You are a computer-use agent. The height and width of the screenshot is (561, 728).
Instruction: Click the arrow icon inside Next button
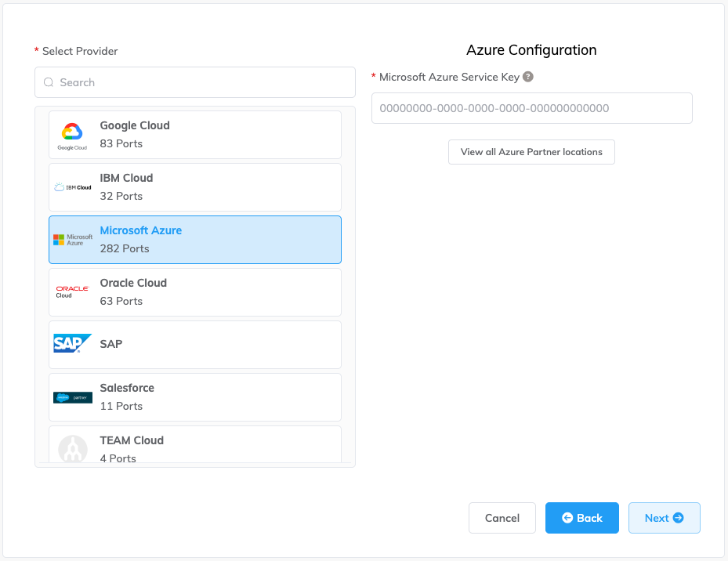point(679,517)
